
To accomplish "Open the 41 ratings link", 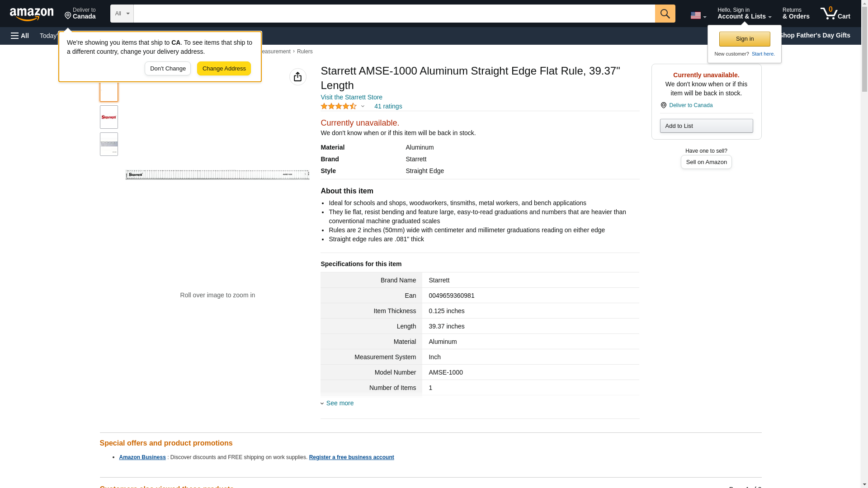I will click(x=388, y=106).
